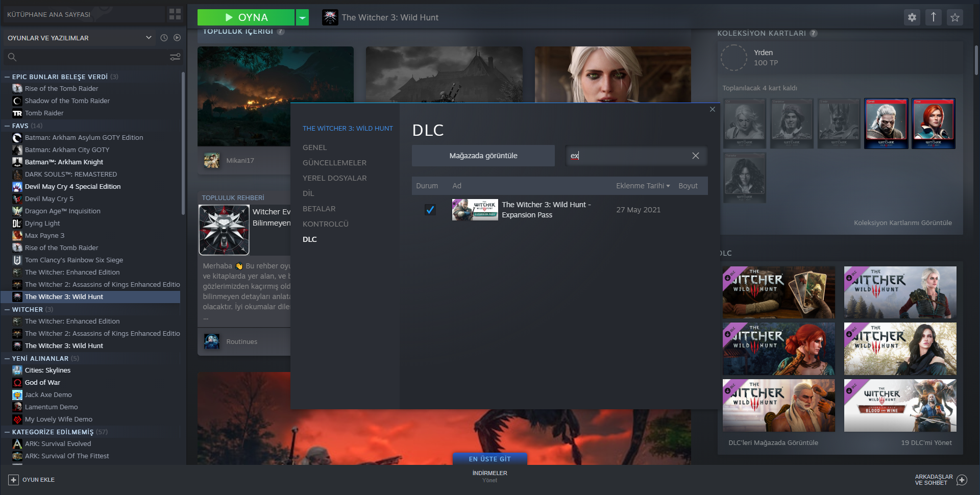Select Tom Clancy's Rainbow Six Siege

(74, 260)
